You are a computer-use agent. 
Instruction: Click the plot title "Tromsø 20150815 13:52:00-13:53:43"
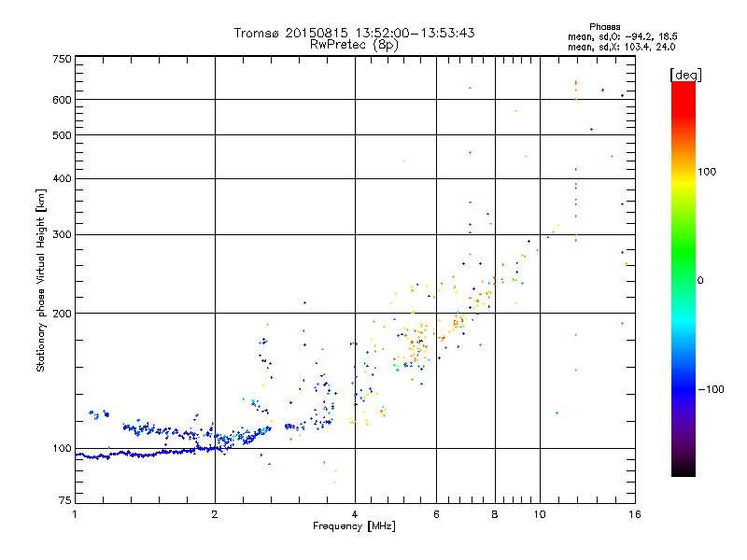click(354, 33)
